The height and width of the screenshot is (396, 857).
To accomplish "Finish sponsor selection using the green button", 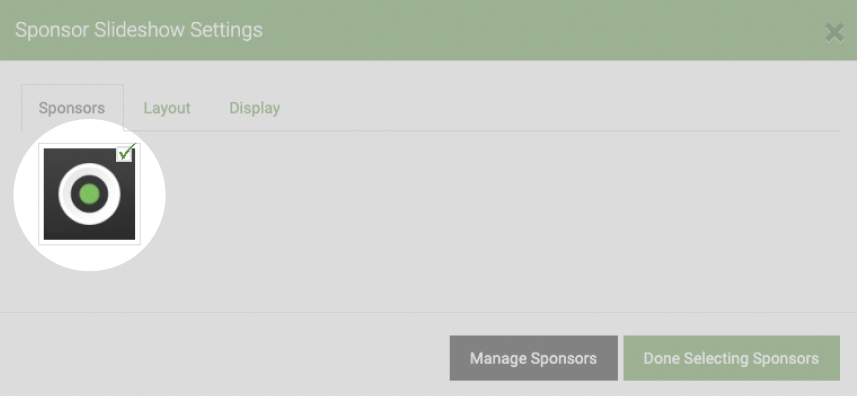I will [731, 358].
